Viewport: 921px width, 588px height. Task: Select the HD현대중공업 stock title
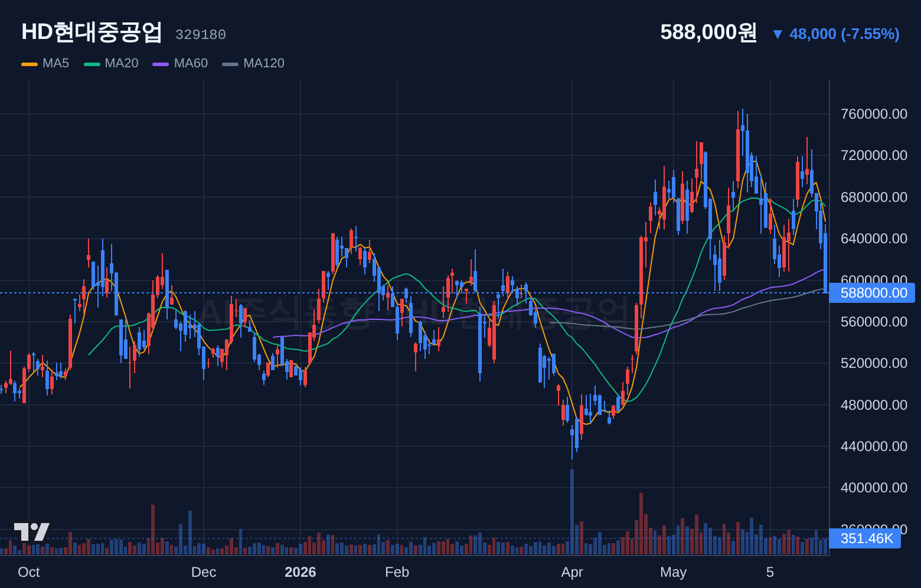pyautogui.click(x=92, y=32)
